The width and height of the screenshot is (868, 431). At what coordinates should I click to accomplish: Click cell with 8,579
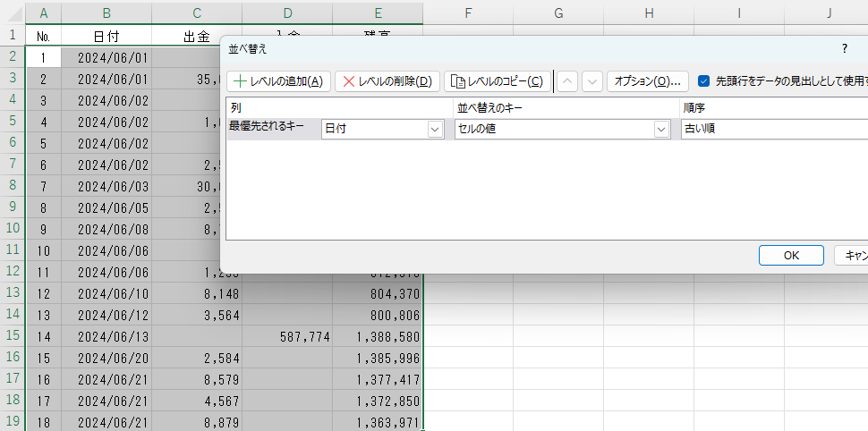(x=197, y=379)
